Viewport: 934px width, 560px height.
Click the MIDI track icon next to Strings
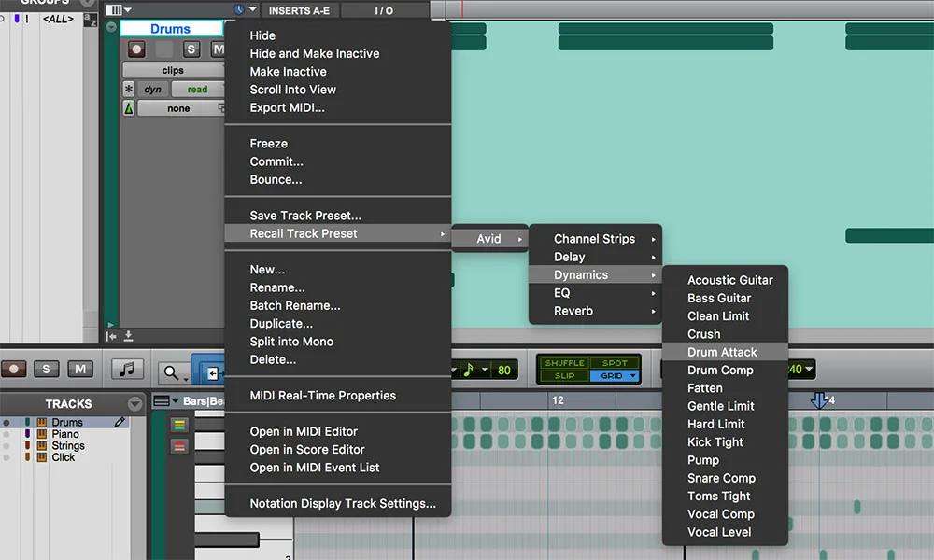point(42,446)
